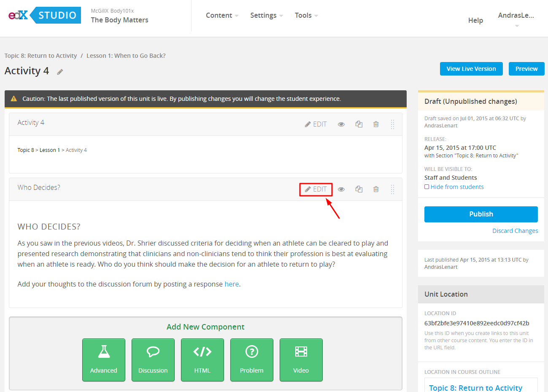Image resolution: width=548 pixels, height=392 pixels.
Task: Add an HTML component
Action: tap(202, 360)
